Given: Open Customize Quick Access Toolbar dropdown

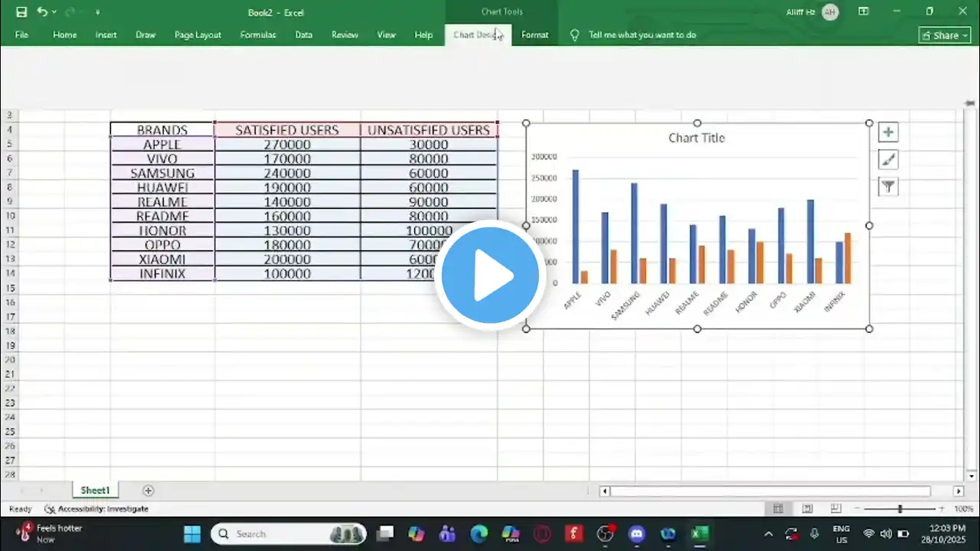Looking at the screenshot, I should [x=97, y=12].
